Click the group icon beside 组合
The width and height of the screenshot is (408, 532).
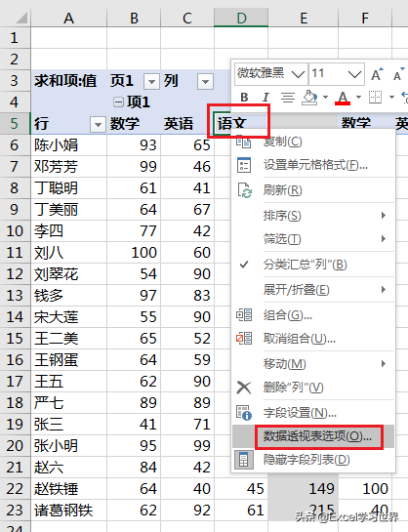[x=244, y=315]
